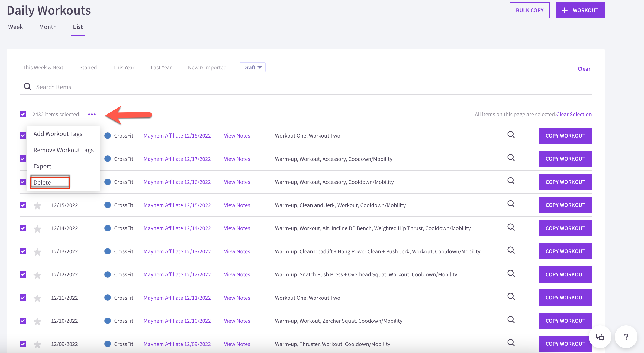Click the BULK COPY button
The height and width of the screenshot is (353, 644).
coord(530,10)
